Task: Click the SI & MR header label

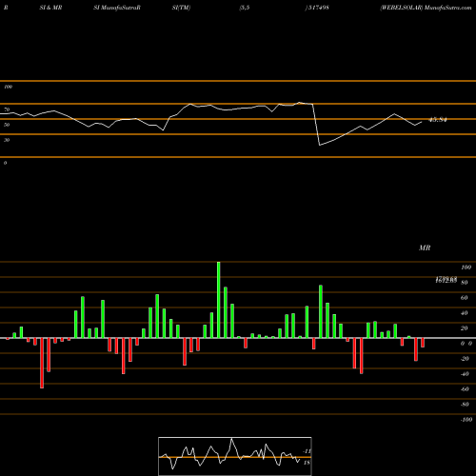Action: [x=50, y=8]
